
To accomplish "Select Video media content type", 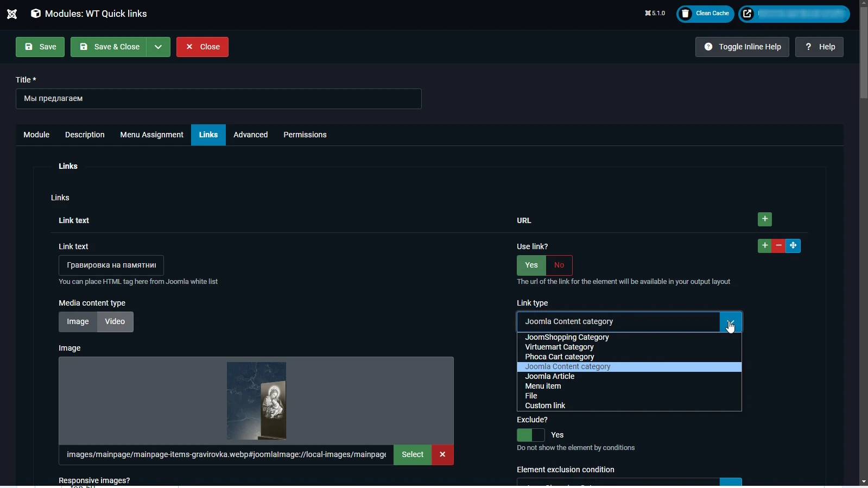I will pyautogui.click(x=115, y=322).
